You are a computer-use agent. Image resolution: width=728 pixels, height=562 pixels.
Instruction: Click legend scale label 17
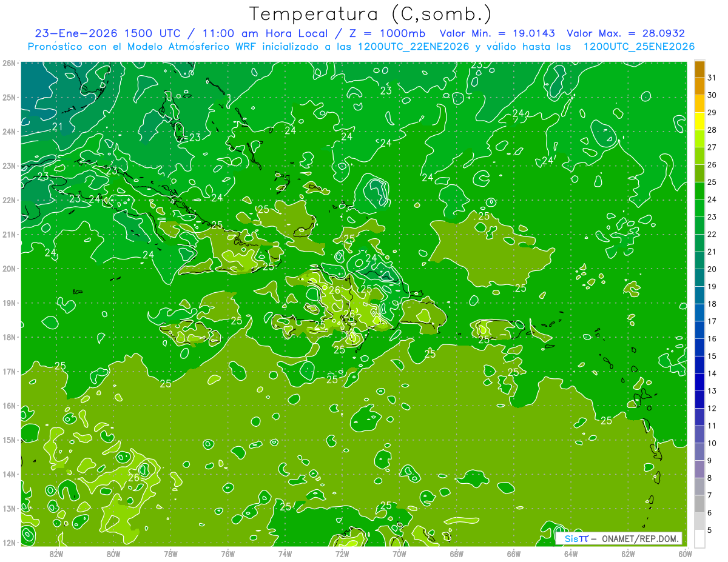point(712,321)
